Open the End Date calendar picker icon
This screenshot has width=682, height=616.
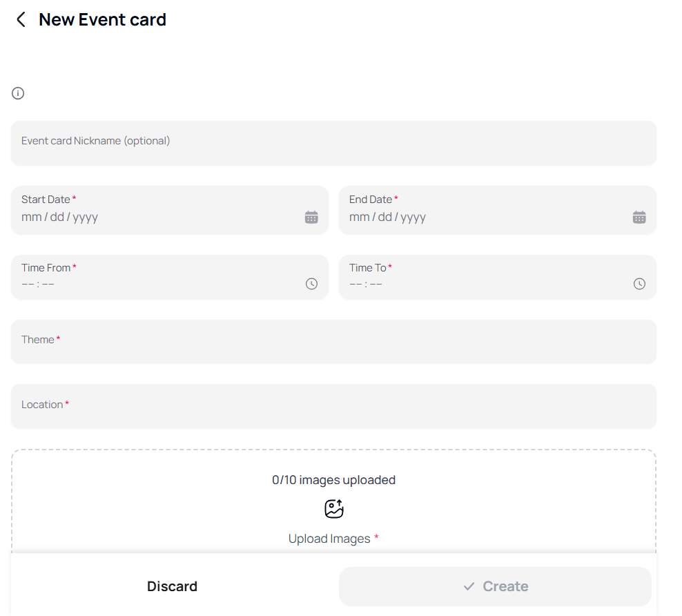pos(639,216)
